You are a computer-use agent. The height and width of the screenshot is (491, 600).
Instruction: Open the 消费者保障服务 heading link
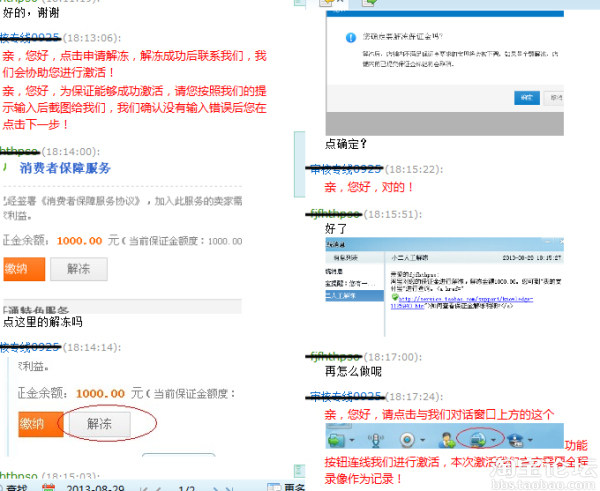coord(65,168)
